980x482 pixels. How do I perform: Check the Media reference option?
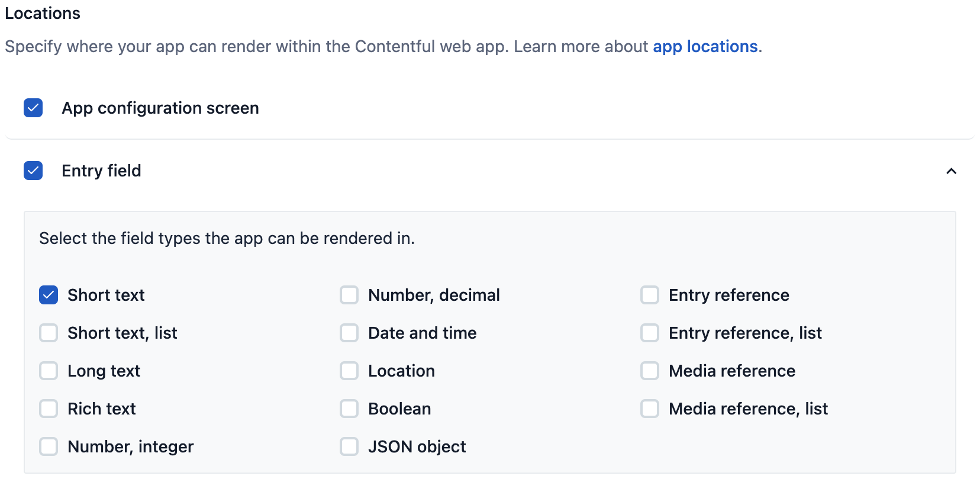click(650, 371)
